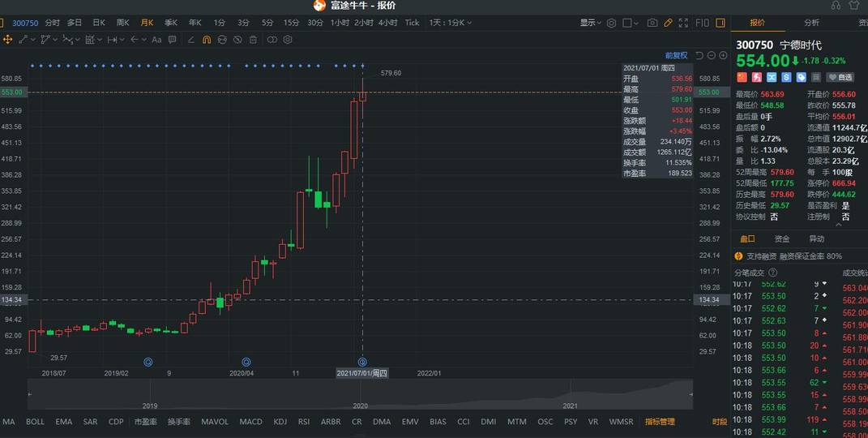
Task: Click left handle of timeline navigator
Action: click(x=30, y=394)
